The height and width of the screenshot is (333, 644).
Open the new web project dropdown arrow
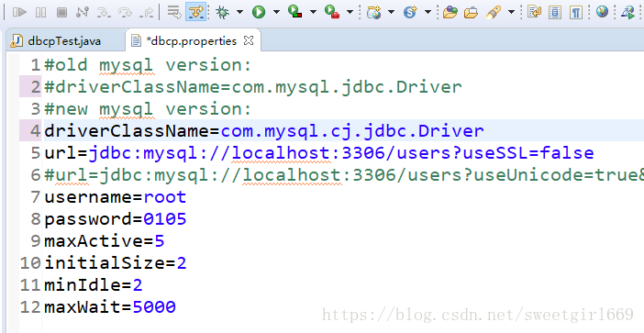point(392,12)
